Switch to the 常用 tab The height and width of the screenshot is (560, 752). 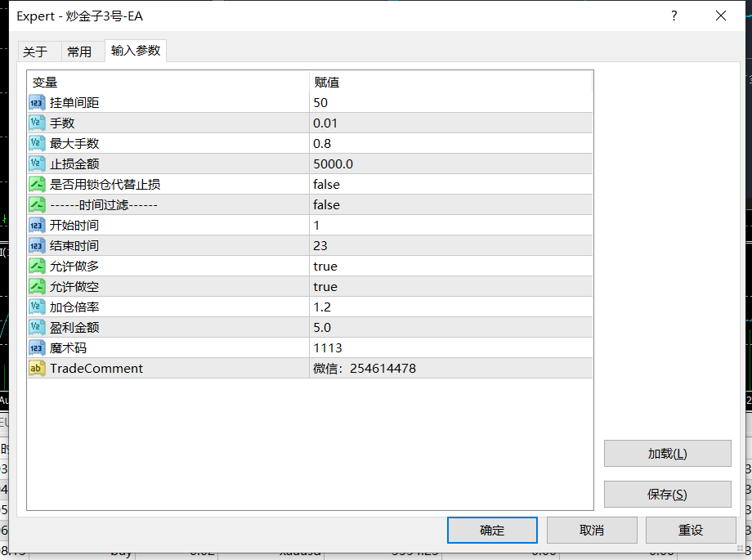(79, 52)
